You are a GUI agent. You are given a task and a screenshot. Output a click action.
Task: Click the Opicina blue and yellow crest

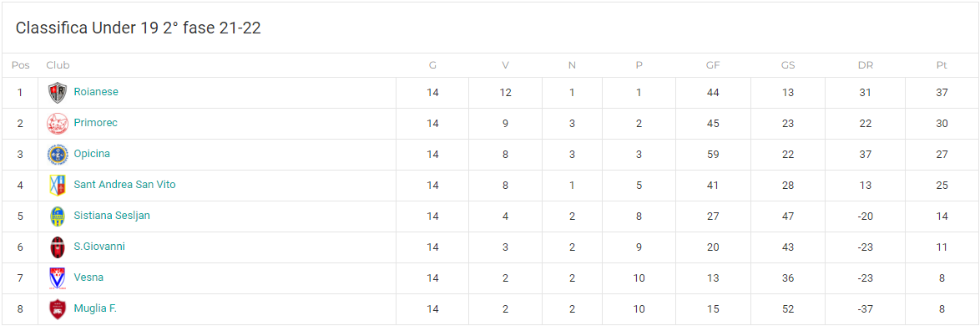pyautogui.click(x=58, y=155)
